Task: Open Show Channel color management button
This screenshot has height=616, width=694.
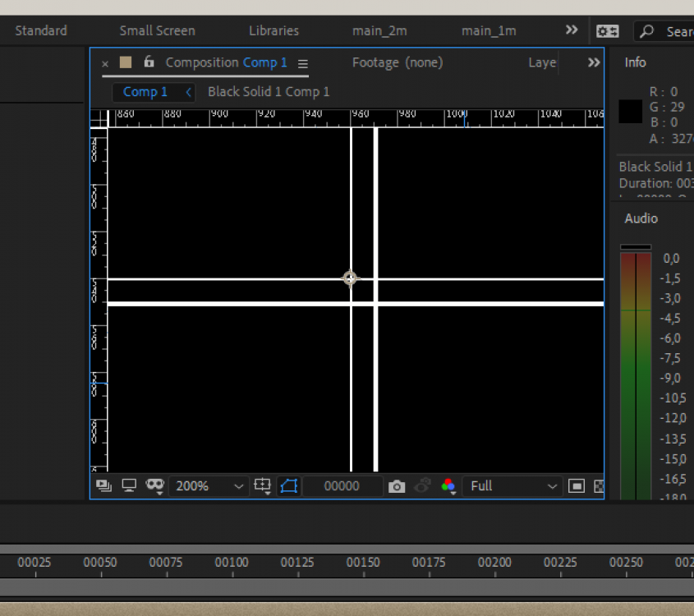Action: (x=448, y=486)
